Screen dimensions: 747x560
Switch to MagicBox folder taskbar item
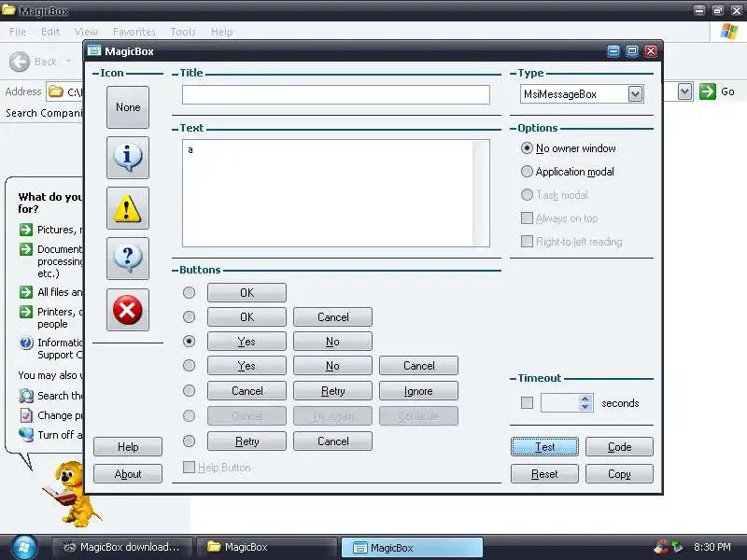(267, 547)
